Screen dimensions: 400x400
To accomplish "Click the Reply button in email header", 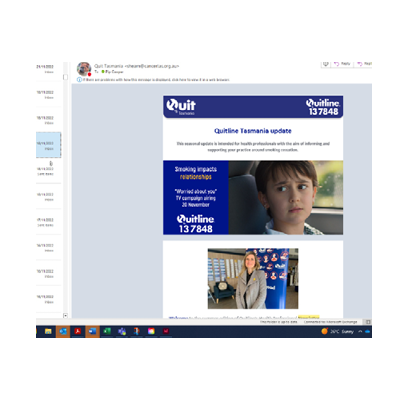I will click(342, 64).
